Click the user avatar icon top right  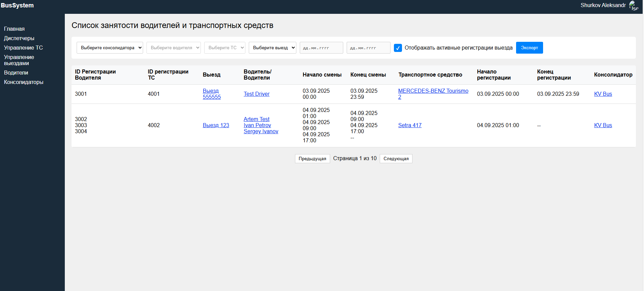tap(634, 5)
